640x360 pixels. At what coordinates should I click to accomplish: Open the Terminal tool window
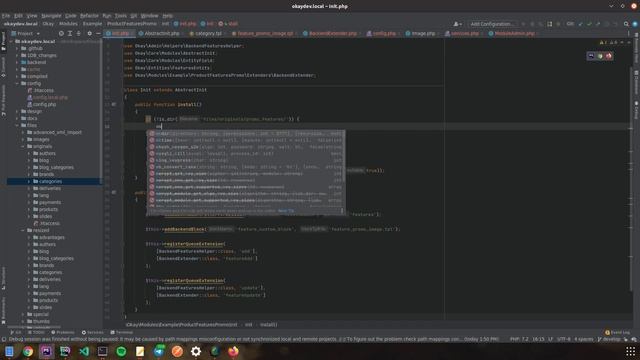pyautogui.click(x=121, y=332)
